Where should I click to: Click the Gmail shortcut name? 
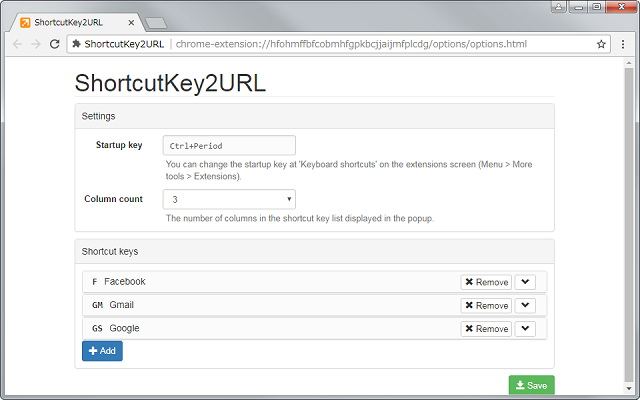tap(121, 305)
